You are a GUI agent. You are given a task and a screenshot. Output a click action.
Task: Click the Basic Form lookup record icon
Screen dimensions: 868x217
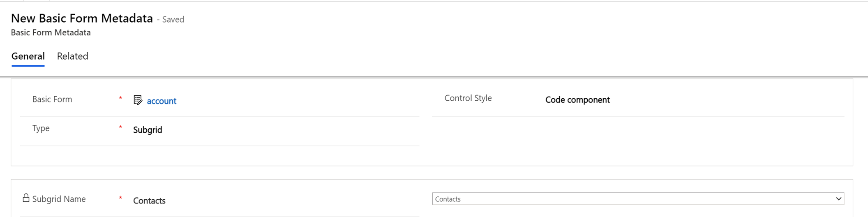click(x=138, y=100)
